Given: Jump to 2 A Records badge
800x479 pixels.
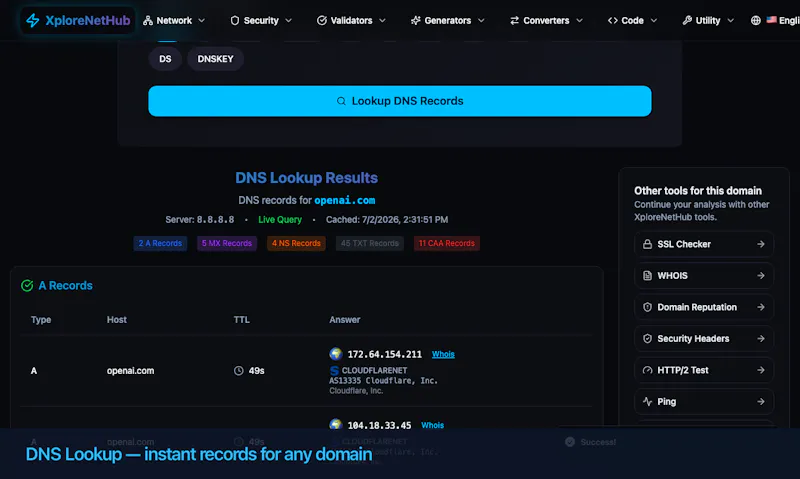Looking at the screenshot, I should [x=160, y=243].
